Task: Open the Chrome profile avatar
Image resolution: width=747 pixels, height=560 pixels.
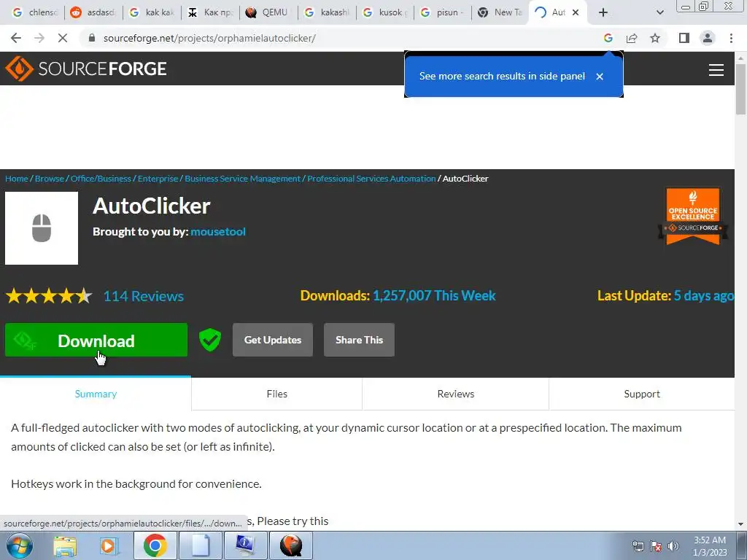Action: pyautogui.click(x=708, y=38)
